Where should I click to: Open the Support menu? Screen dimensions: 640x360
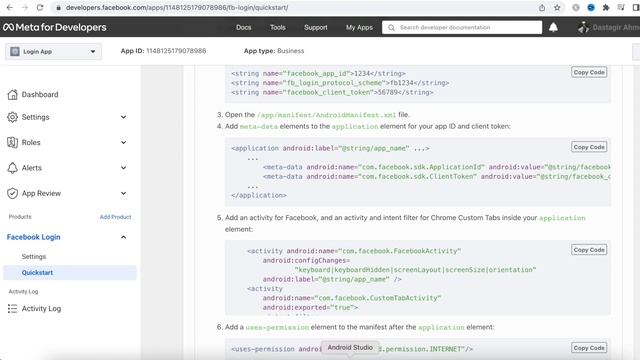tap(316, 27)
